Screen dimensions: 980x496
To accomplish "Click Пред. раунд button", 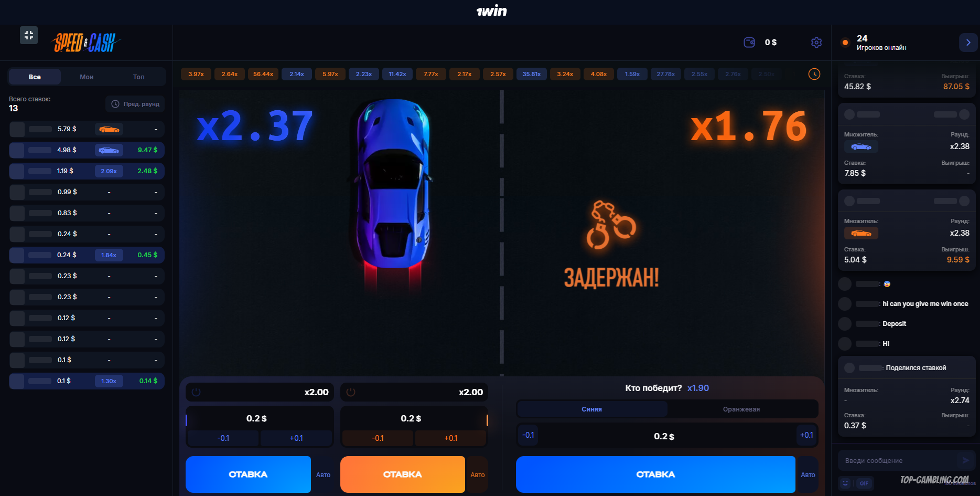I will 135,104.
